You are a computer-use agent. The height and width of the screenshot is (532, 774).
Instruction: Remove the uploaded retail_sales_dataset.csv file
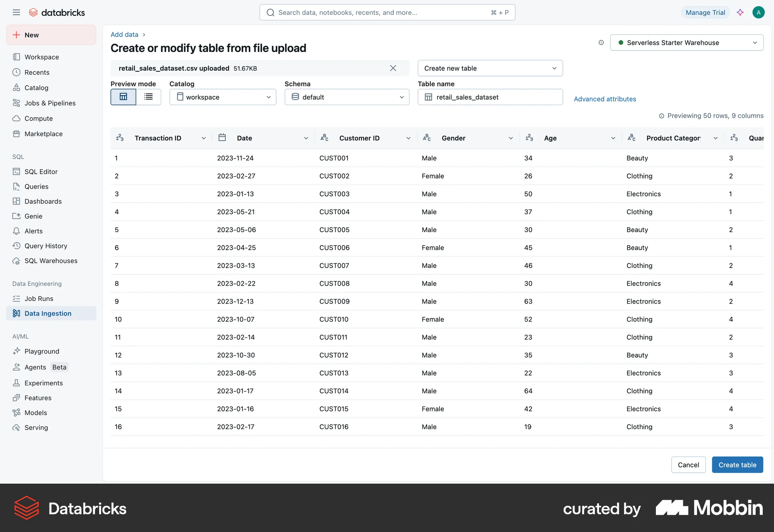point(393,68)
